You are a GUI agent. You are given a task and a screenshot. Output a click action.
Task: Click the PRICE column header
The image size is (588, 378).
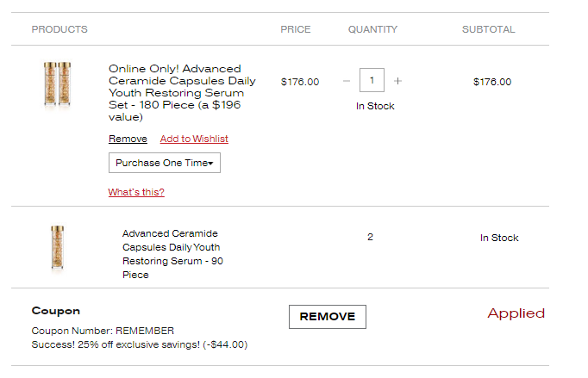click(296, 29)
